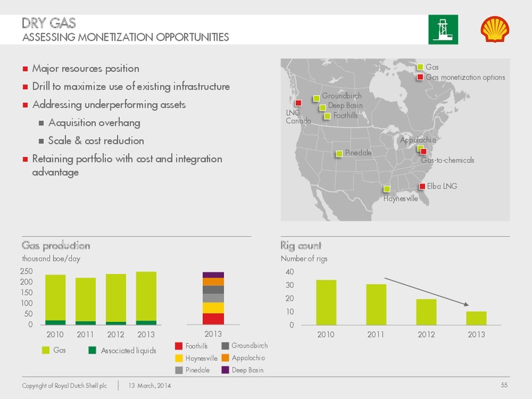Click the "thousand boe/day" unit label
The image size is (532, 399).
(51, 259)
